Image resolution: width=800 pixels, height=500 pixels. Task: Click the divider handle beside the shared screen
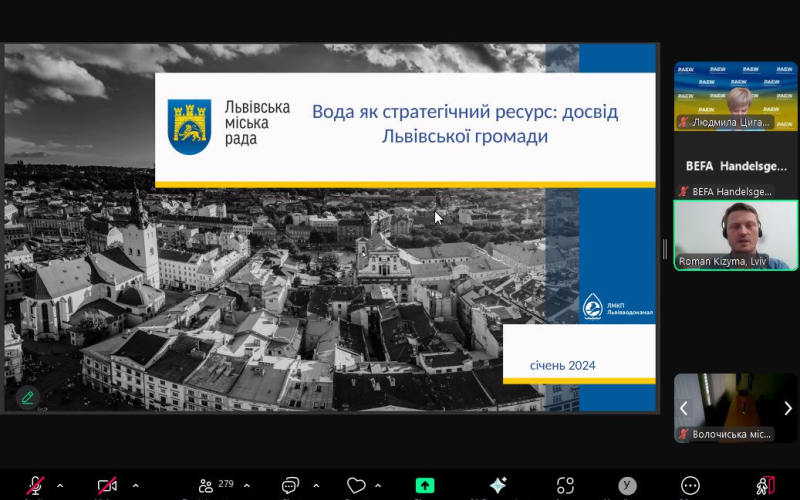pos(665,249)
